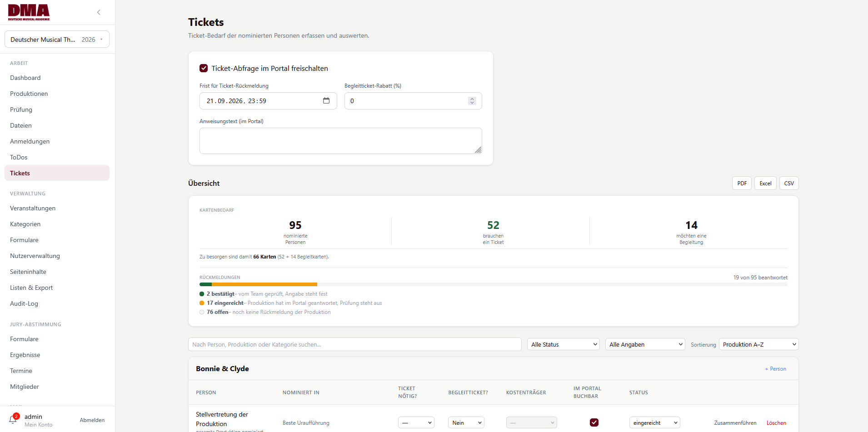
Task: Open notifications bell icon
Action: pos(13,419)
